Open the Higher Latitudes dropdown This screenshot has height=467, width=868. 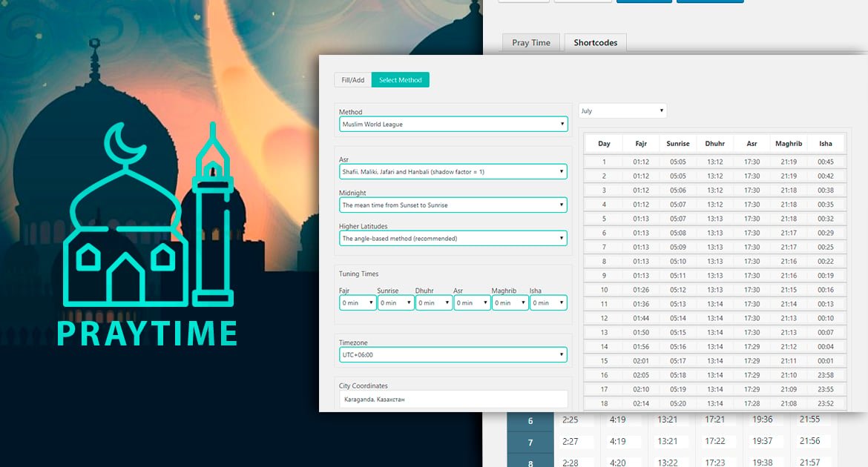[453, 239]
